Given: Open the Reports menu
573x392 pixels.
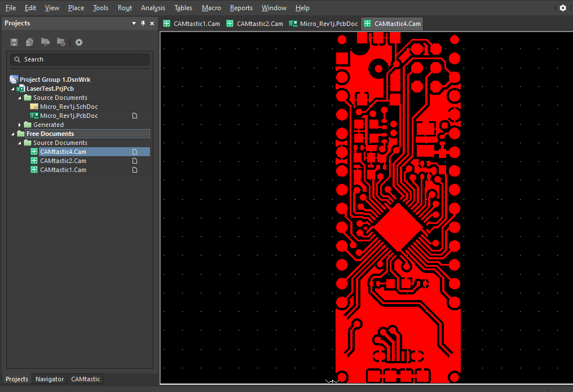Looking at the screenshot, I should point(241,8).
